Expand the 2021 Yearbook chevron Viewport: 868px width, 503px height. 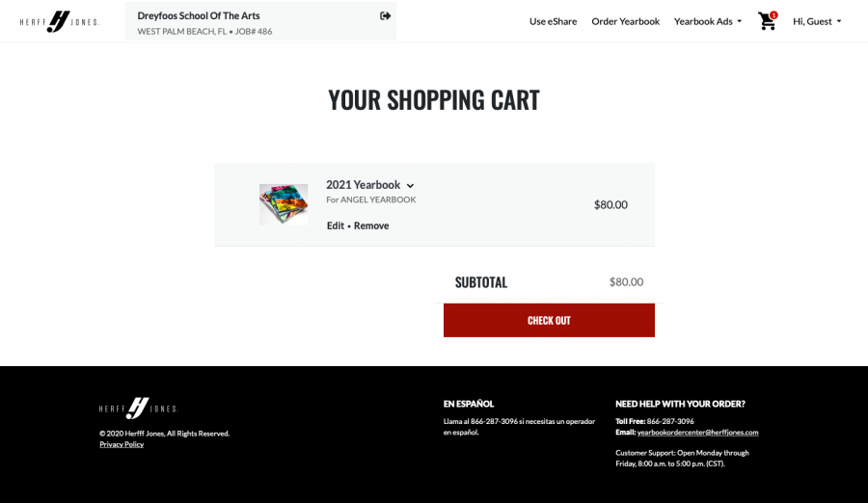coord(410,186)
